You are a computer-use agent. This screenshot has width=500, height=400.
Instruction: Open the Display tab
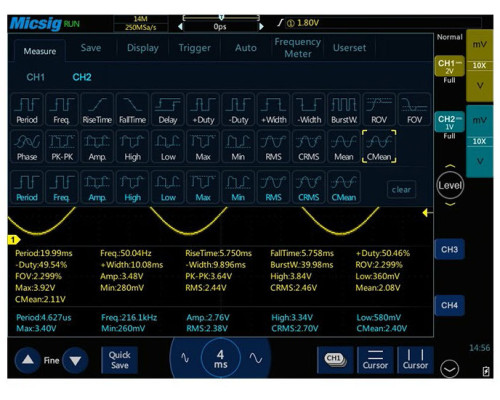143,48
